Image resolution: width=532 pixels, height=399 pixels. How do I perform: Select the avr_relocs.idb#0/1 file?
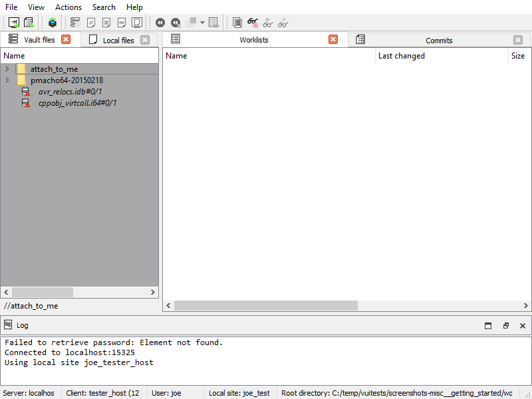click(x=70, y=92)
